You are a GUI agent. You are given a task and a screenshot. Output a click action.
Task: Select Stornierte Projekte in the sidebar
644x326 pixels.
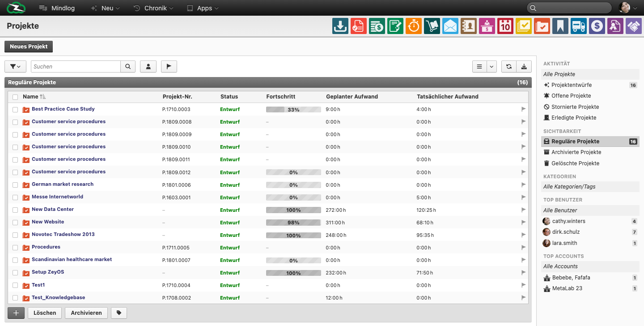[x=590, y=107]
